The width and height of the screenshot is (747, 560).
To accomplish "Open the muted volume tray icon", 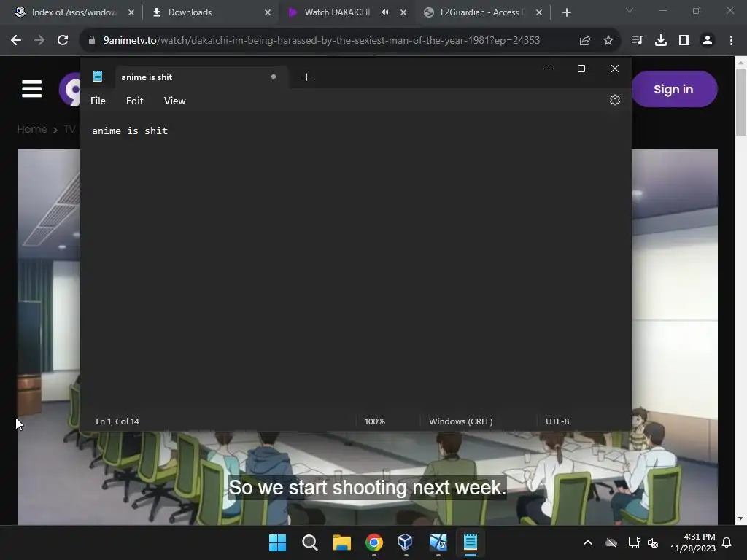I will pos(653,542).
